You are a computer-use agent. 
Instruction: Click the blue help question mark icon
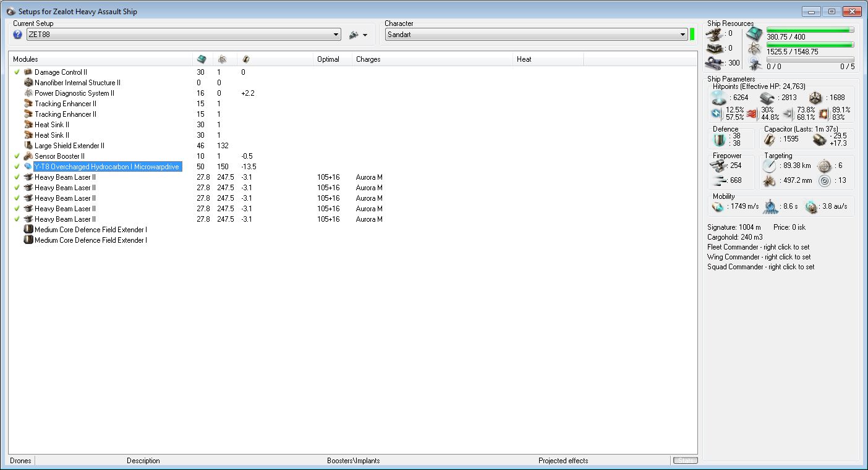click(17, 35)
